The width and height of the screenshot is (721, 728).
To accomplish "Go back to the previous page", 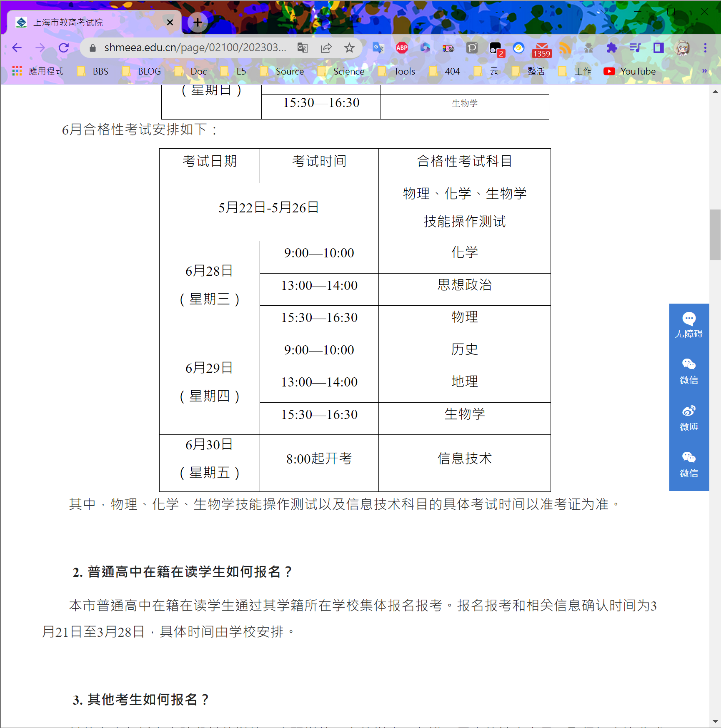I will pos(17,48).
